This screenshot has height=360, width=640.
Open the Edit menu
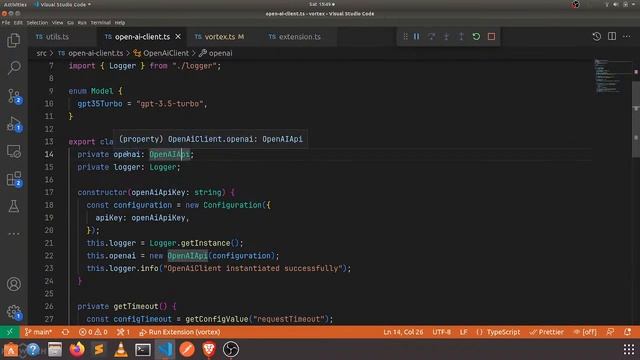pos(18,23)
